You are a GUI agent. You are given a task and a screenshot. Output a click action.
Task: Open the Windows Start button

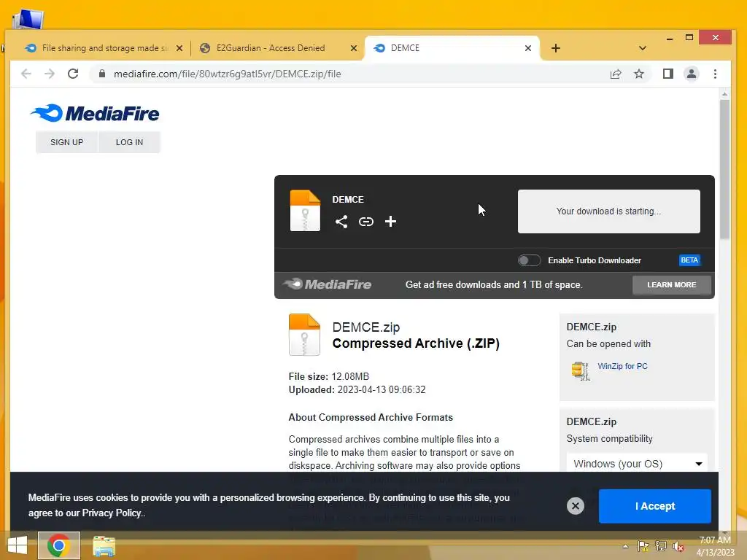(18, 545)
